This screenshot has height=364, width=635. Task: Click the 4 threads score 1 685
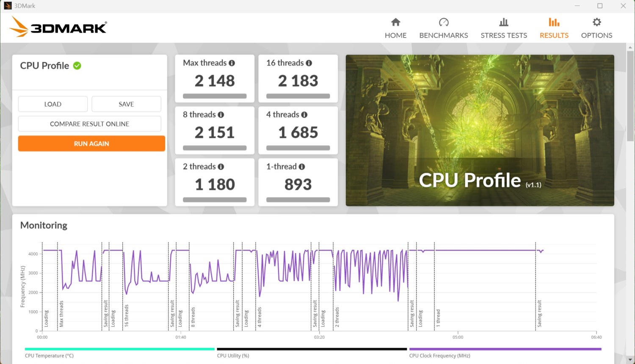tap(298, 133)
